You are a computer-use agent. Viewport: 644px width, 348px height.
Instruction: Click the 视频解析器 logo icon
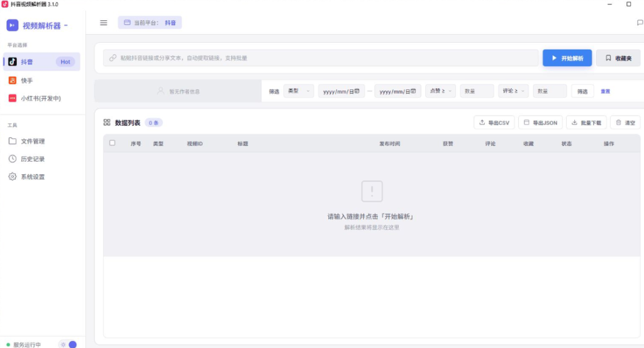[13, 25]
